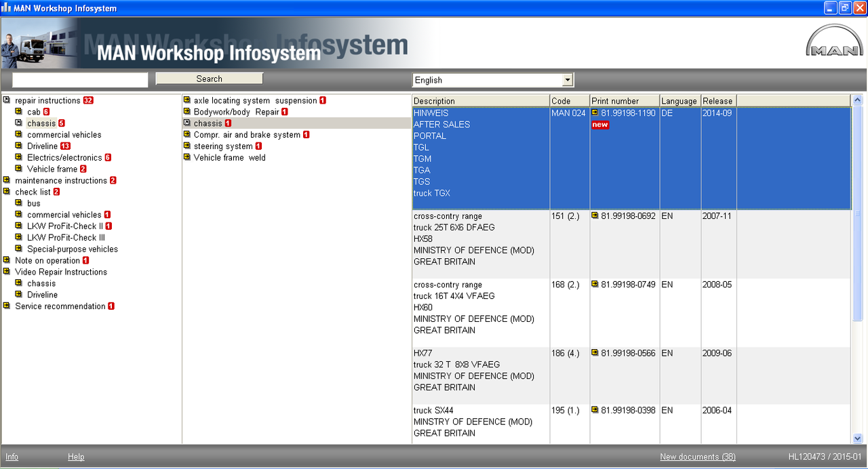Sort by the Release column header

coord(718,101)
